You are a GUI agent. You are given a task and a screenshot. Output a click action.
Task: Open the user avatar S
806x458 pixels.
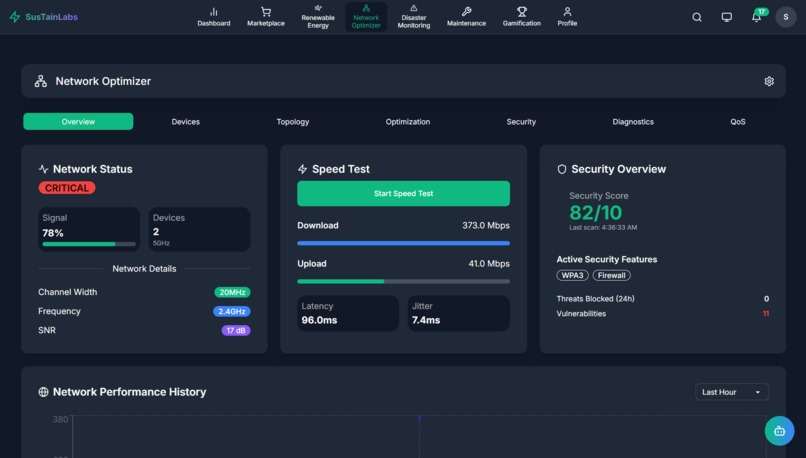click(x=785, y=17)
